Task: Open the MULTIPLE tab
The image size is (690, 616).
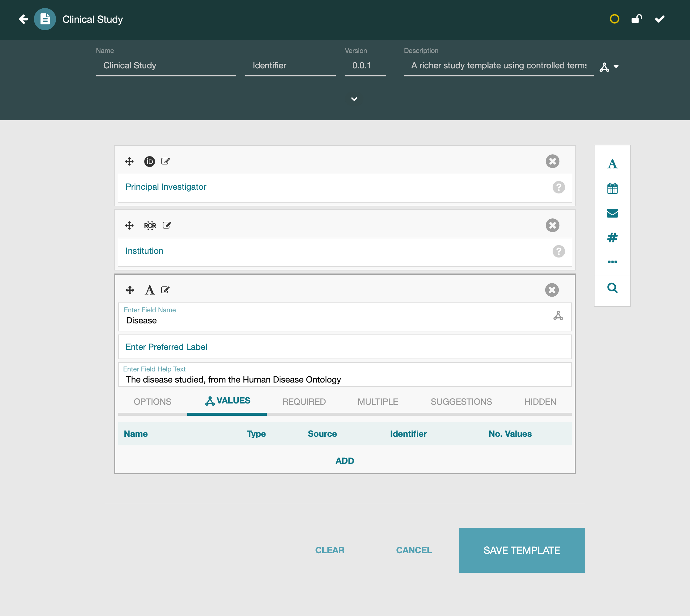Action: 378,402
